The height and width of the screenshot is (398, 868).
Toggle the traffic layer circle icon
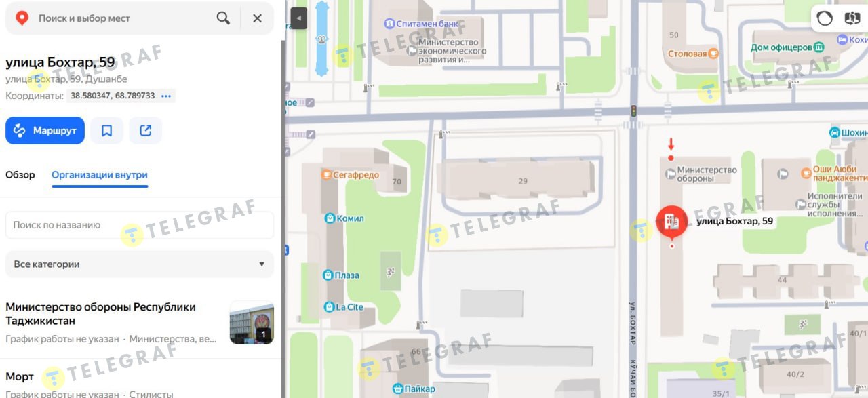825,18
